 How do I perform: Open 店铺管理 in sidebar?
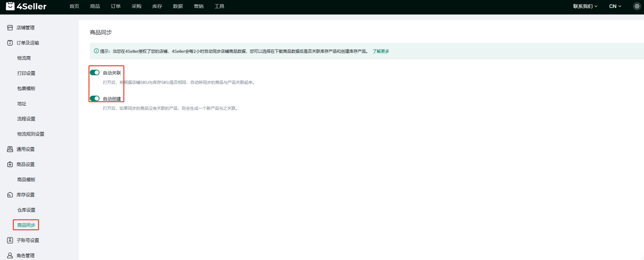(26, 28)
